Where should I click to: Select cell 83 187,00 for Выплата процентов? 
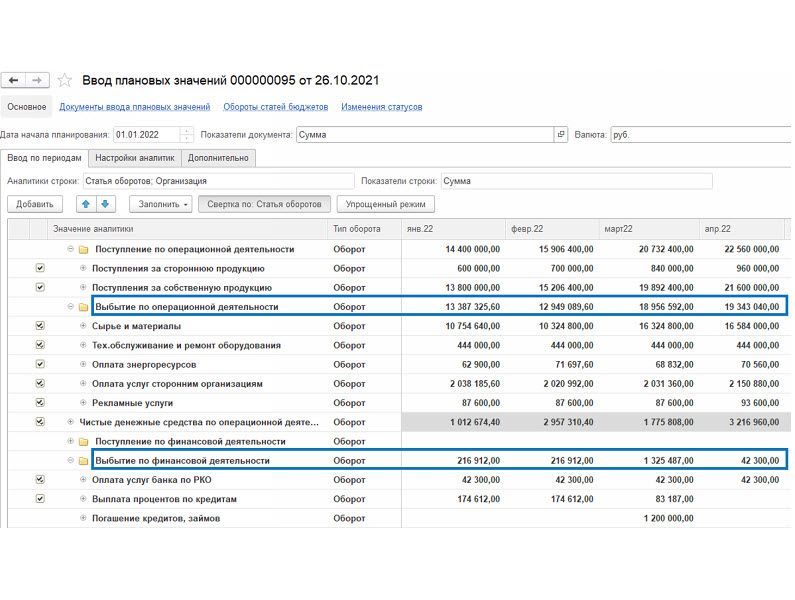649,499
